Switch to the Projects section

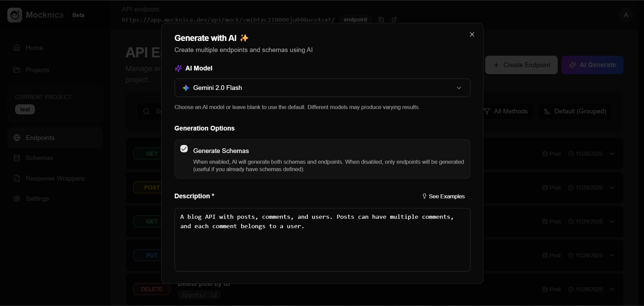pyautogui.click(x=37, y=70)
